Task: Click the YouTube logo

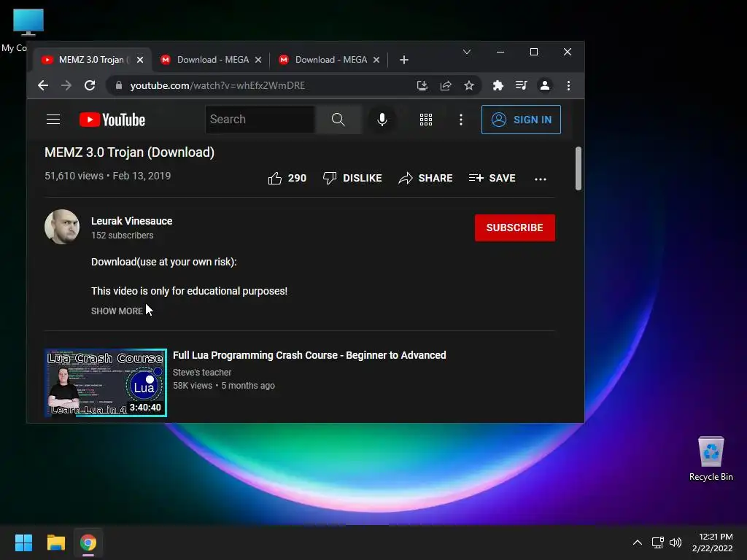Action: [112, 120]
